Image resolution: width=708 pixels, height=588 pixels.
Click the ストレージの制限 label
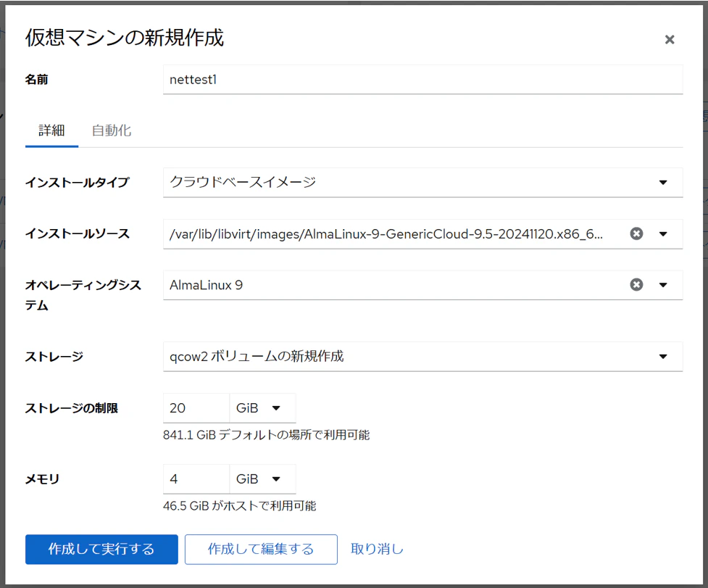[71, 408]
